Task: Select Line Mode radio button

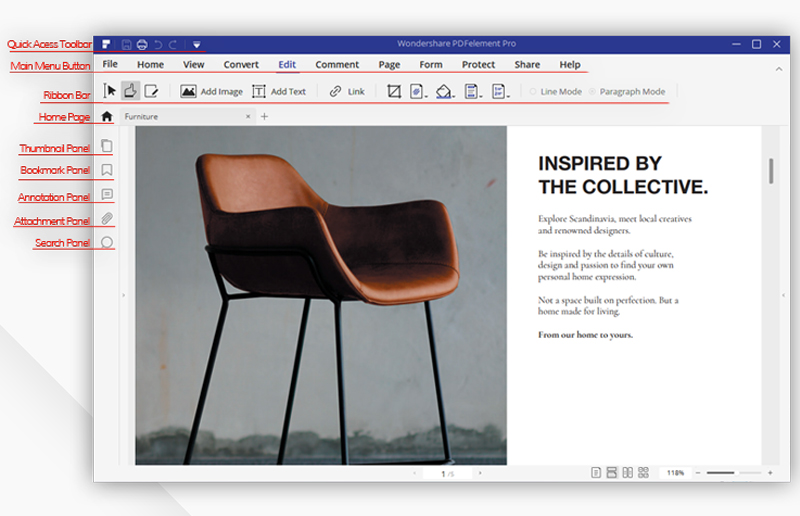Action: coord(533,92)
